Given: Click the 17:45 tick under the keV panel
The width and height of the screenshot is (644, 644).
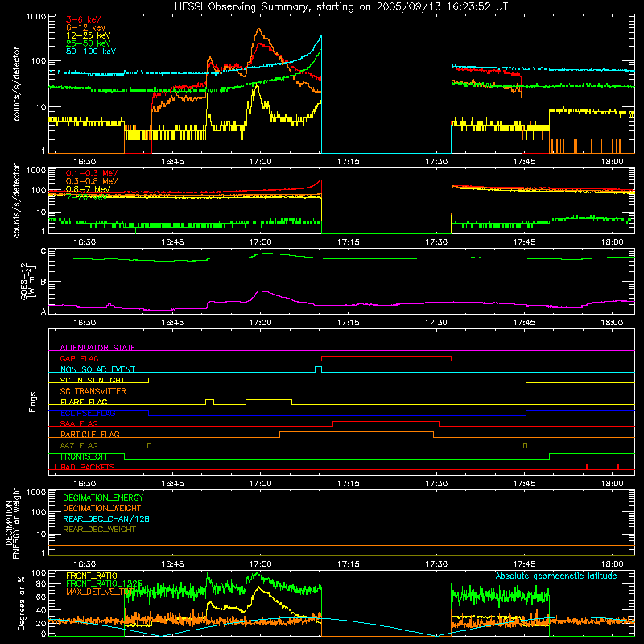Looking at the screenshot, I should (x=524, y=162).
